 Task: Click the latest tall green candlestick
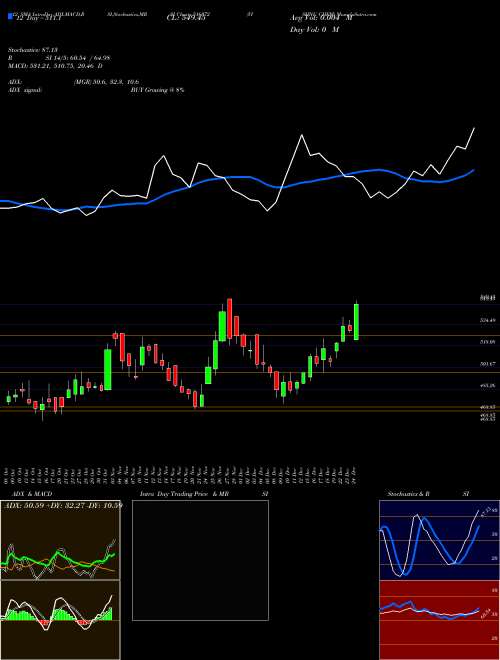356,322
